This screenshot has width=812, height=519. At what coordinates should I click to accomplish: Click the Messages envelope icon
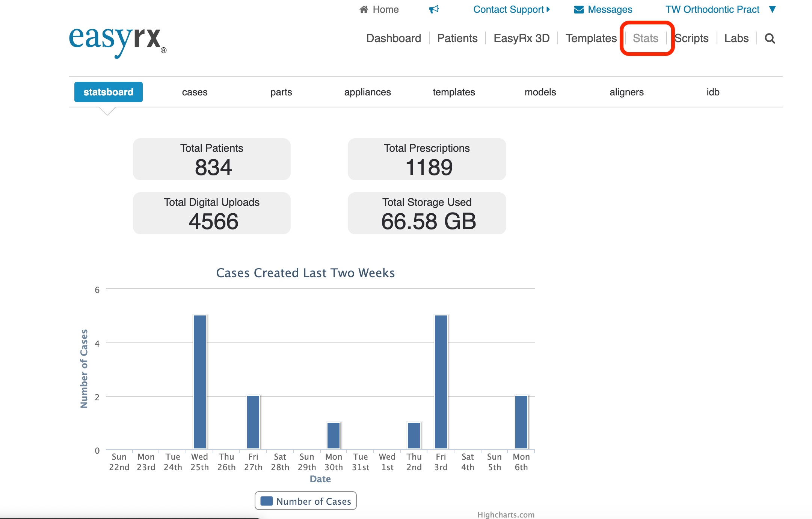click(x=579, y=10)
